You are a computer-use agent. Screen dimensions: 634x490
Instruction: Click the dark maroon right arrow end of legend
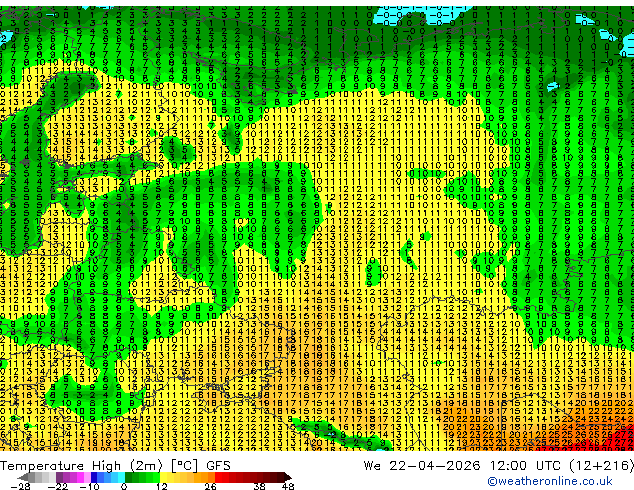[x=287, y=477]
